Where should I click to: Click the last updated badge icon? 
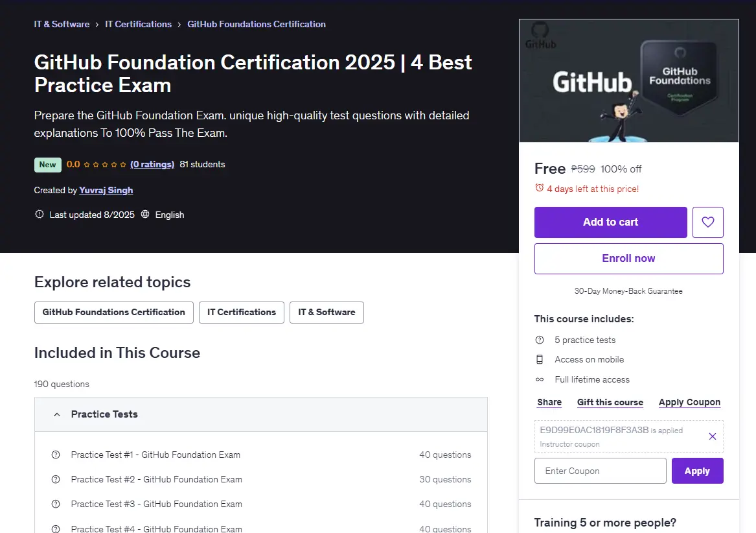pos(40,215)
